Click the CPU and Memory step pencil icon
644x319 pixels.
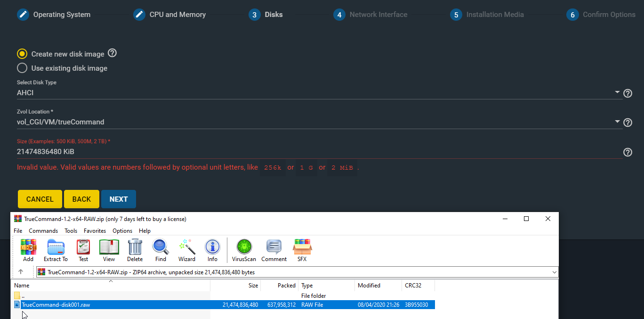[139, 15]
